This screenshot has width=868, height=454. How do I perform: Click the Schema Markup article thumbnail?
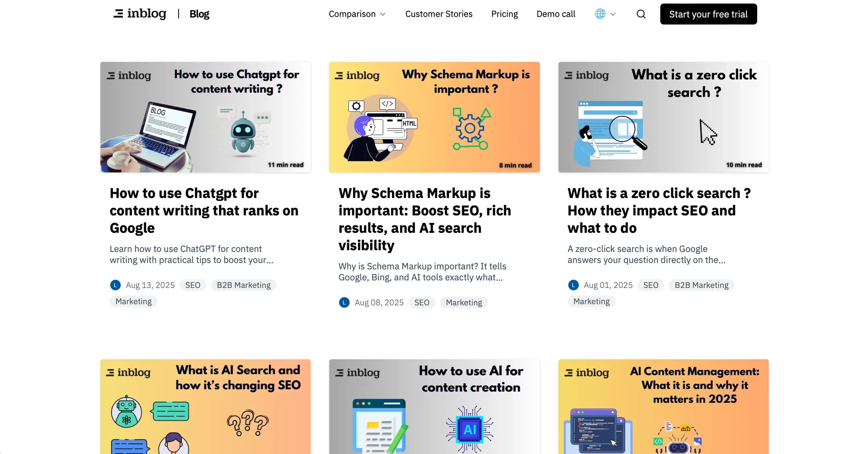[x=434, y=117]
